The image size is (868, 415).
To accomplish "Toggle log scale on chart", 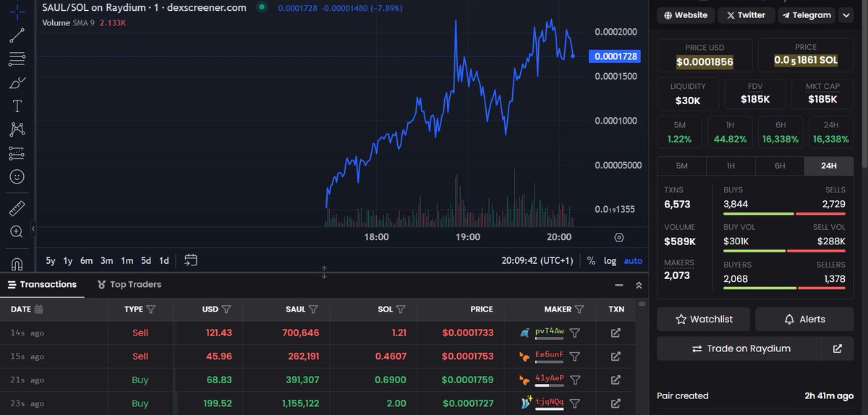I will [610, 260].
